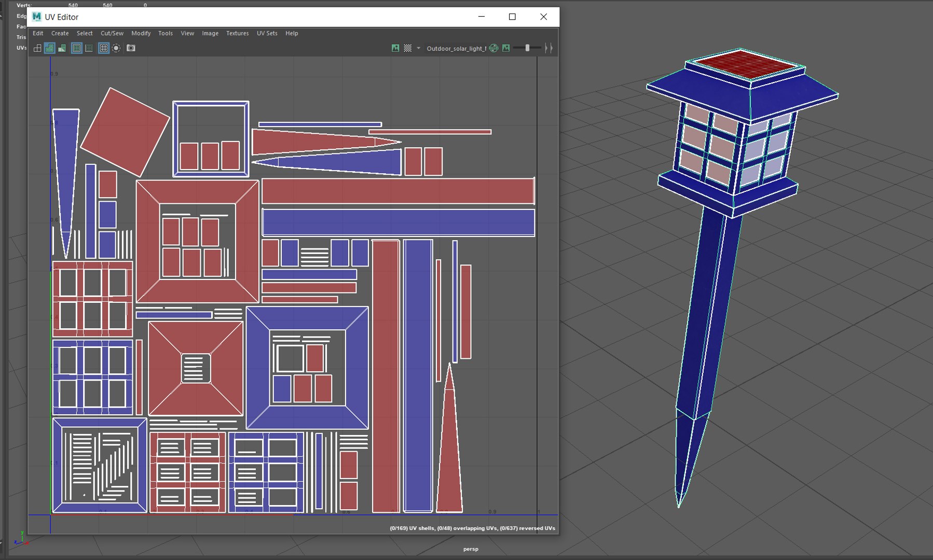This screenshot has height=560, width=933.
Task: Click the wireframe shells display icon
Action: click(x=37, y=48)
